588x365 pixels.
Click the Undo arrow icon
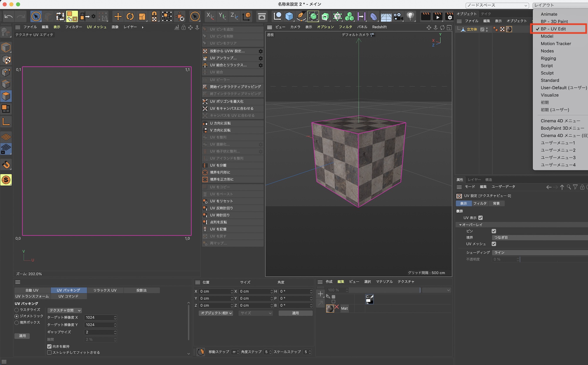[9, 16]
